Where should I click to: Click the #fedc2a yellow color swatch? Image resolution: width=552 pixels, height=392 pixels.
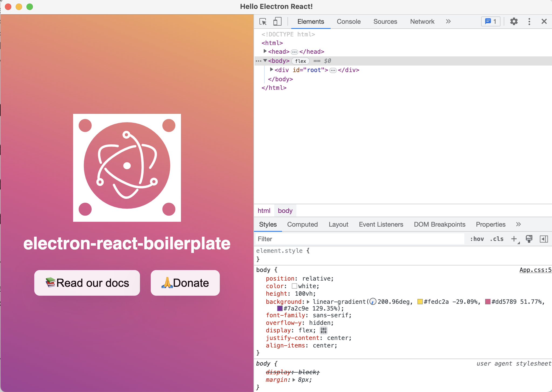(x=420, y=302)
